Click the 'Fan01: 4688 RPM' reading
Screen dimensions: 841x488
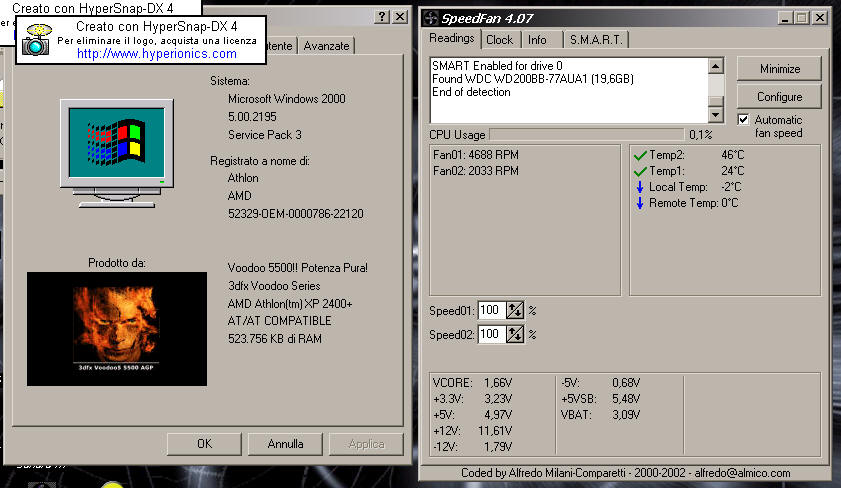pos(476,155)
